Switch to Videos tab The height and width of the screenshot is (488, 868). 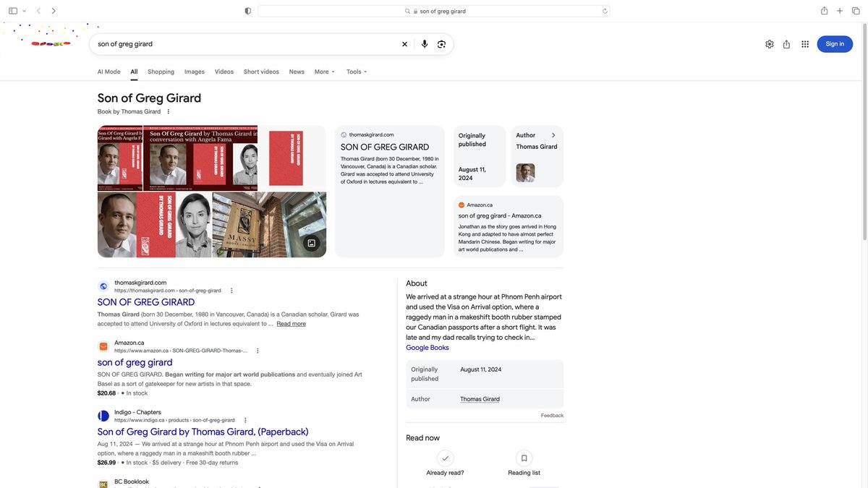pyautogui.click(x=224, y=72)
